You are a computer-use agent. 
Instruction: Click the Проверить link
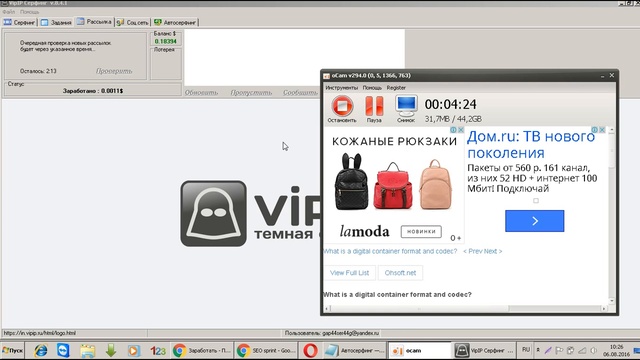click(x=114, y=71)
